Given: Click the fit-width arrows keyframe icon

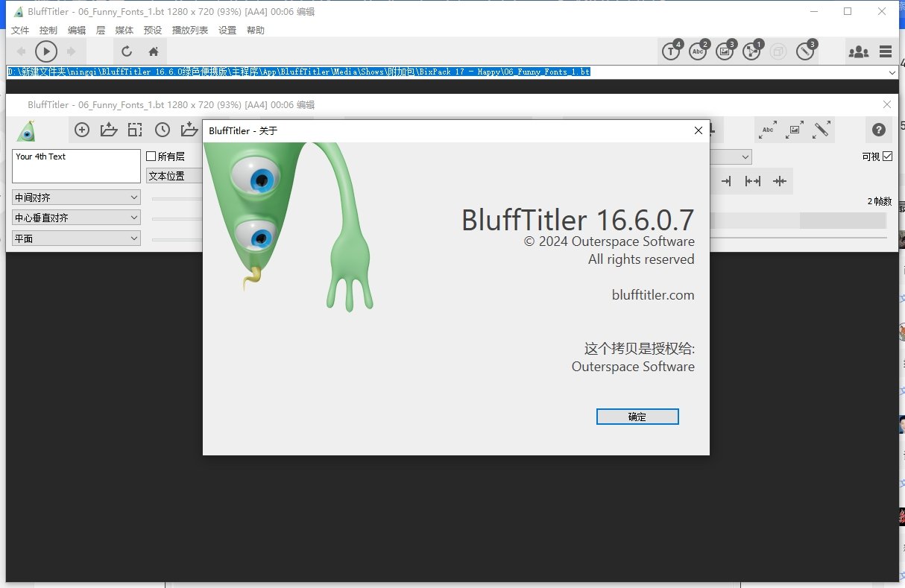Looking at the screenshot, I should (x=753, y=181).
